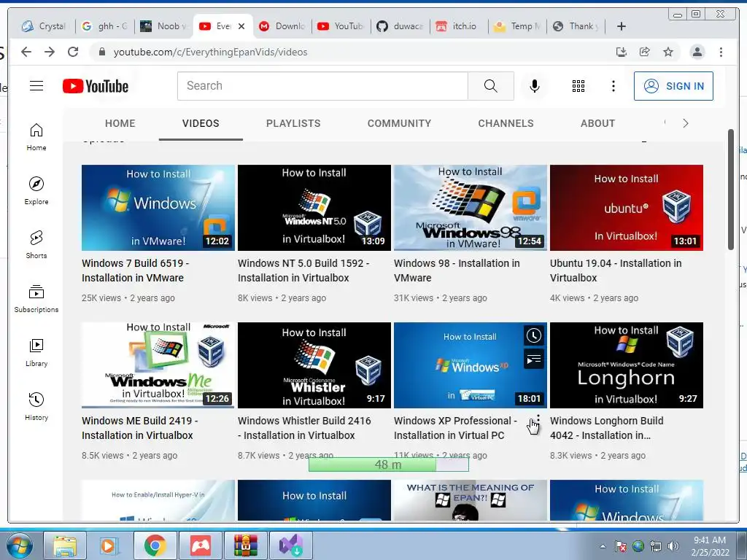747x560 pixels.
Task: Open Visual Studio Installer from the taskbar
Action: click(x=291, y=545)
